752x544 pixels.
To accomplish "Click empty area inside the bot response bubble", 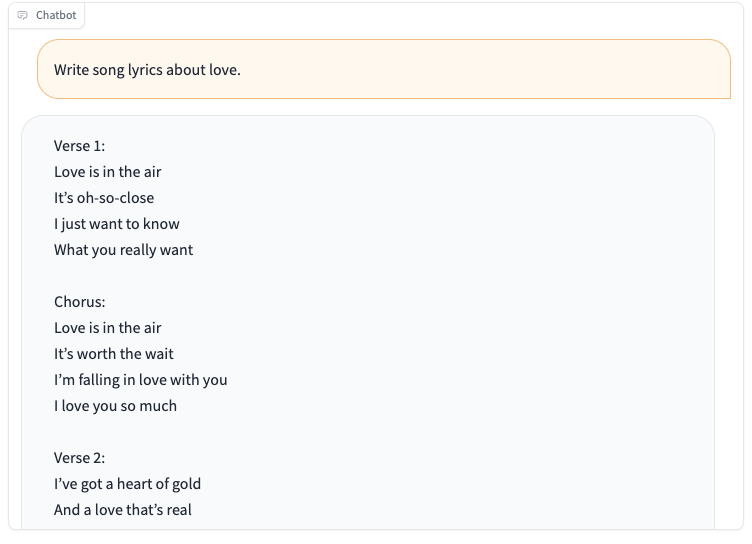I will click(456, 312).
